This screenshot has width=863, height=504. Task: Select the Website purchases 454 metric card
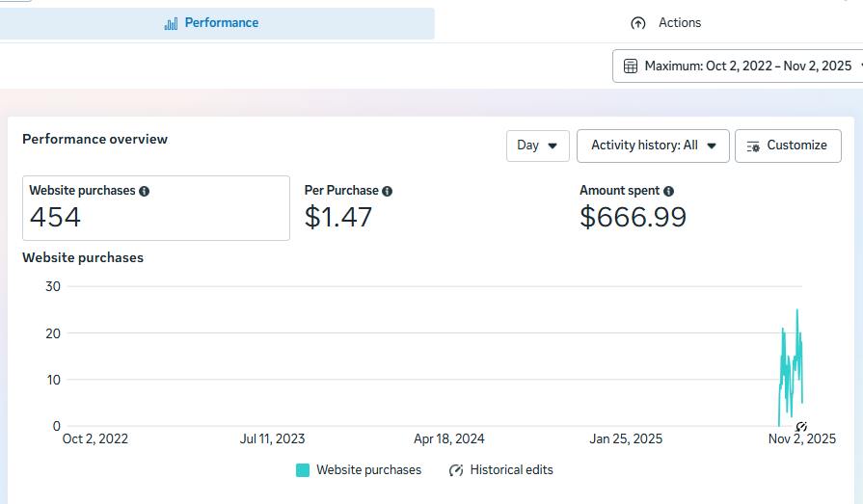(155, 207)
